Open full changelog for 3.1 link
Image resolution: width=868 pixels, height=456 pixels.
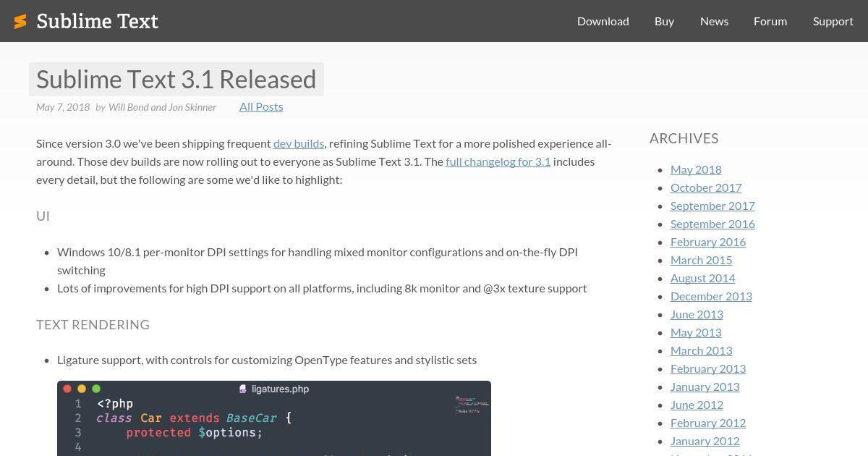498,161
